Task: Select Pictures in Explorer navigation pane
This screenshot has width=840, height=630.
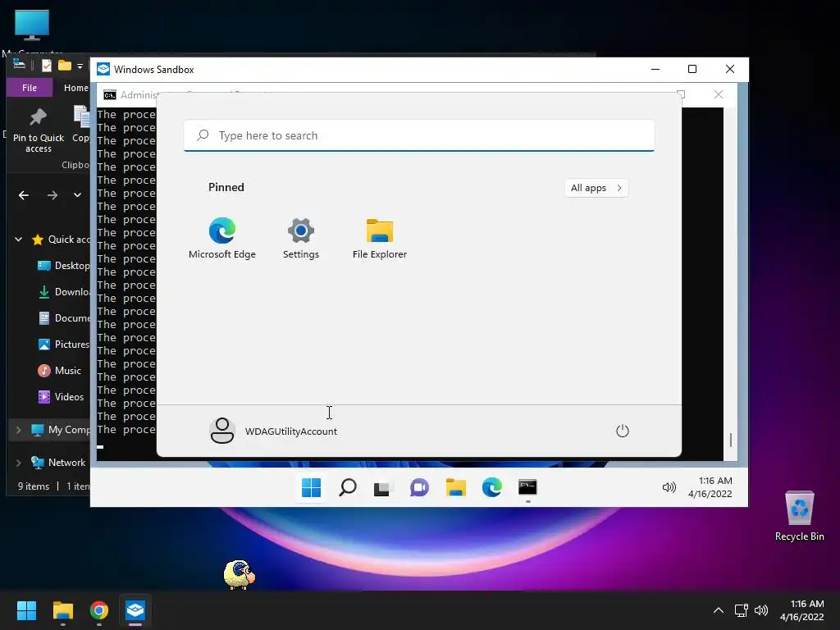Action: click(63, 345)
